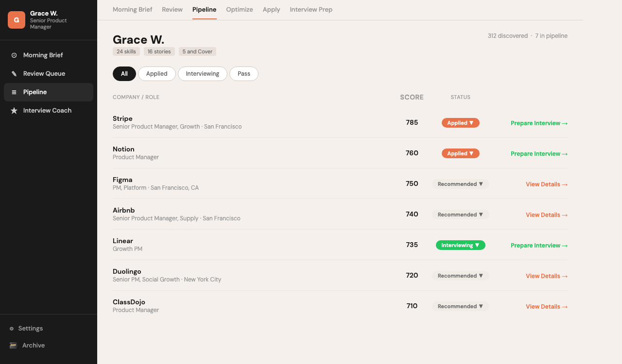Viewport: 622px width, 364px height.
Task: Click Prepare Interview for Notion
Action: point(535,153)
